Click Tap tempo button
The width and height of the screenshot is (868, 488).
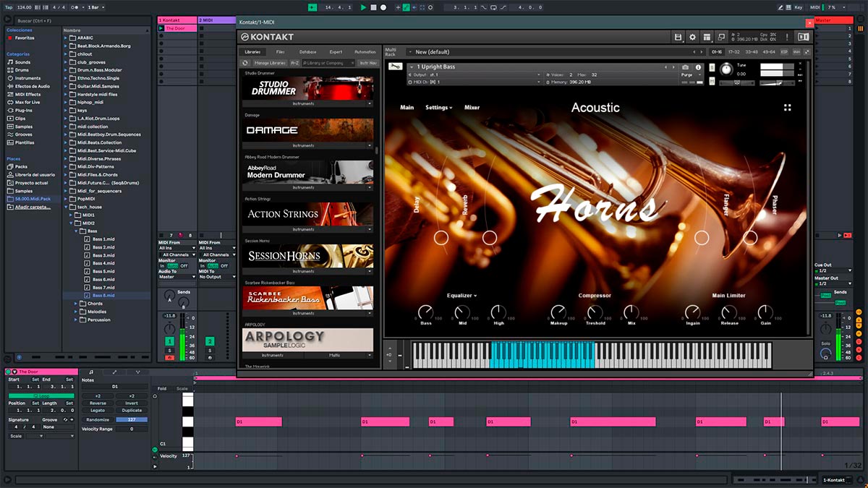8,7
